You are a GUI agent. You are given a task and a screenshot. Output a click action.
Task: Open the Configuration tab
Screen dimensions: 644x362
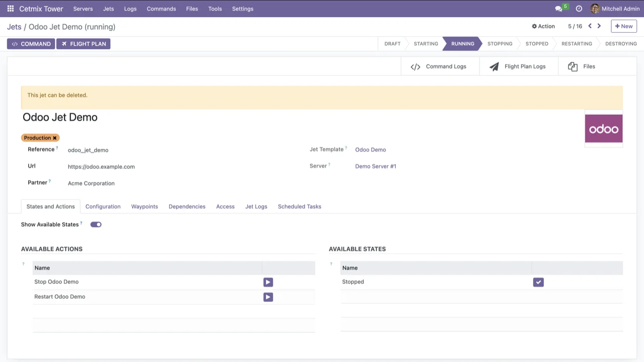coord(103,207)
